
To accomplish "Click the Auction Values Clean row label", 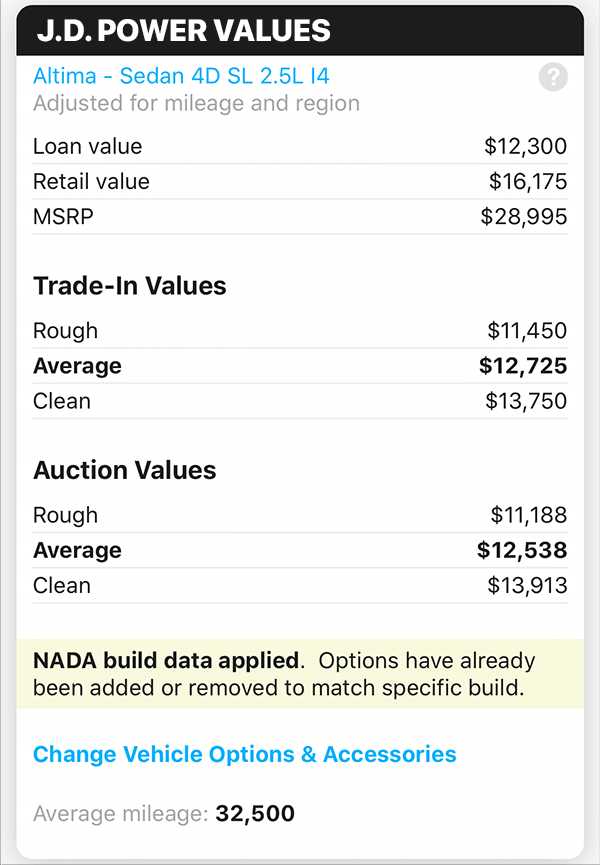I will point(61,584).
